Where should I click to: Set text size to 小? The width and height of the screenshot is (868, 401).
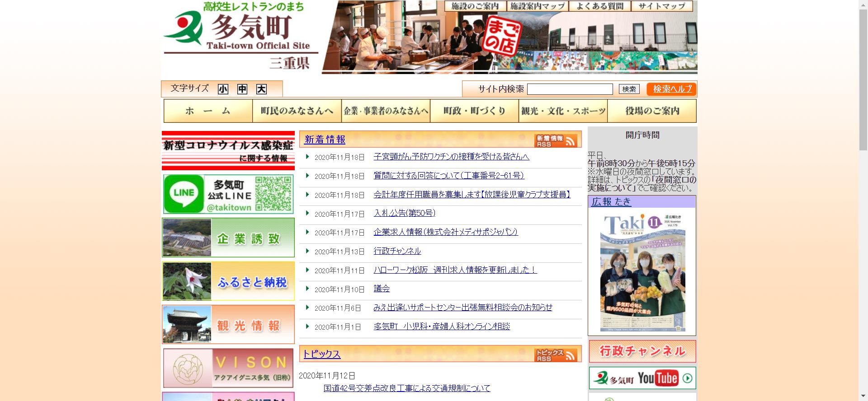click(223, 89)
